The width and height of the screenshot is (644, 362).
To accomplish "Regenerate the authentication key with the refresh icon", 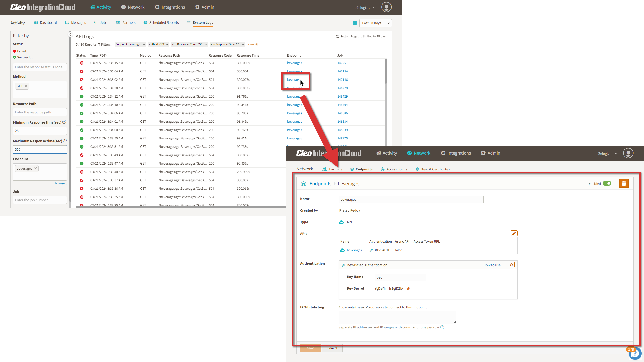I will [511, 265].
